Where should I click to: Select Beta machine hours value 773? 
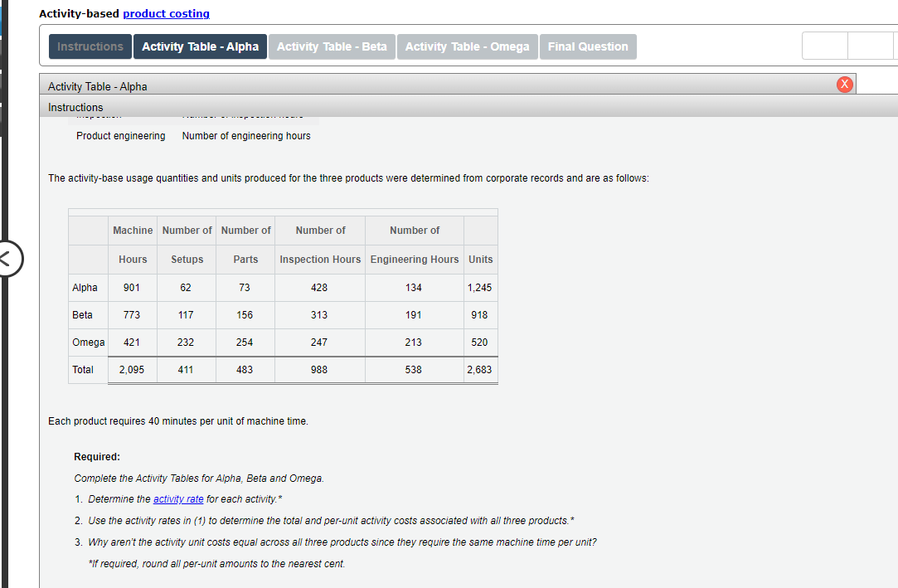[x=132, y=315]
